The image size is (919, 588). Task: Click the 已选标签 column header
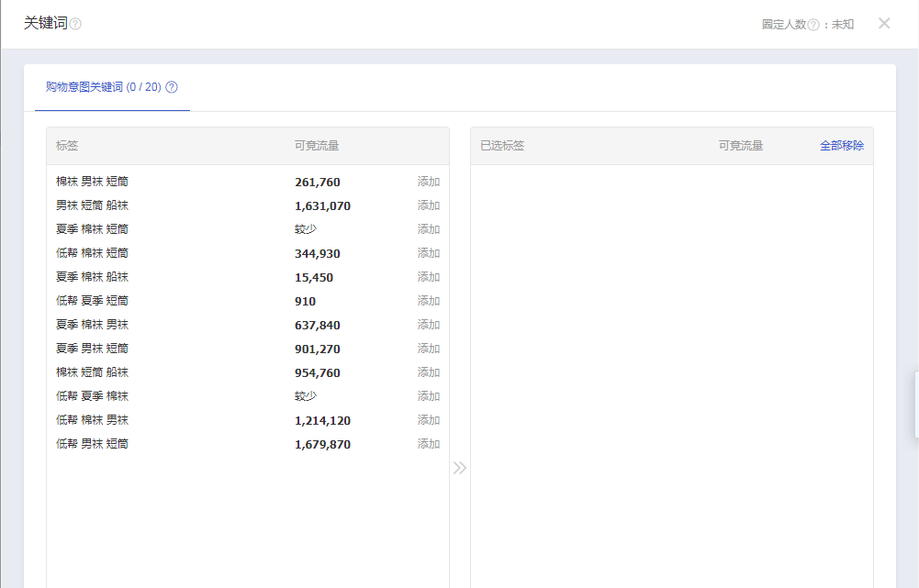tap(502, 146)
